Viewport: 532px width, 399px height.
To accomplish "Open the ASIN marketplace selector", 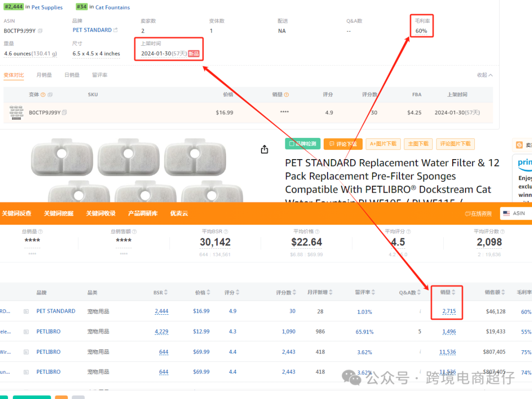I will point(516,213).
